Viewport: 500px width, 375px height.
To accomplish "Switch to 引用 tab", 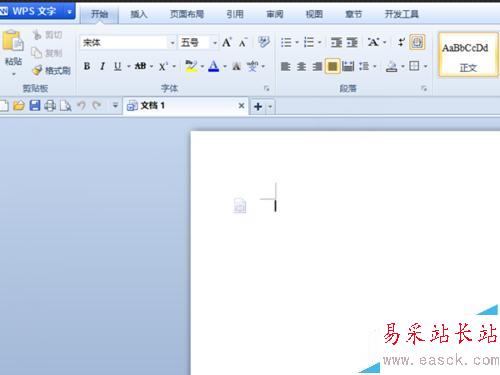I will click(235, 14).
